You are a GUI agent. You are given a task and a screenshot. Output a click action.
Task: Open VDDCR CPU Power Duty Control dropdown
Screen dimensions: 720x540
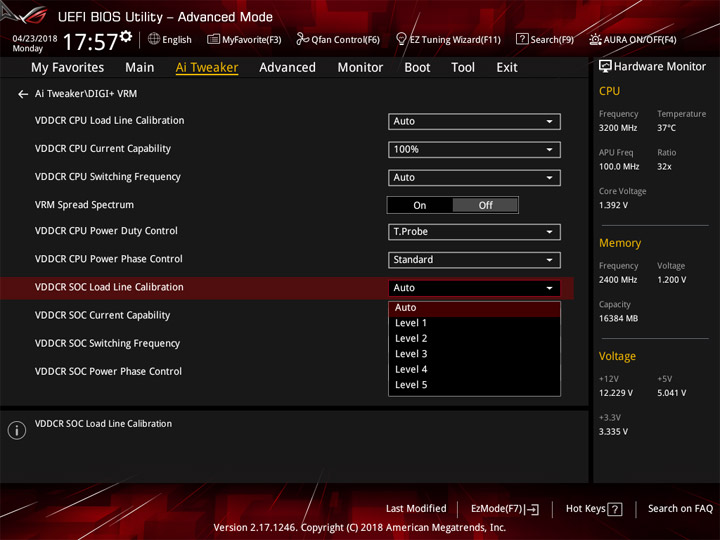(474, 231)
